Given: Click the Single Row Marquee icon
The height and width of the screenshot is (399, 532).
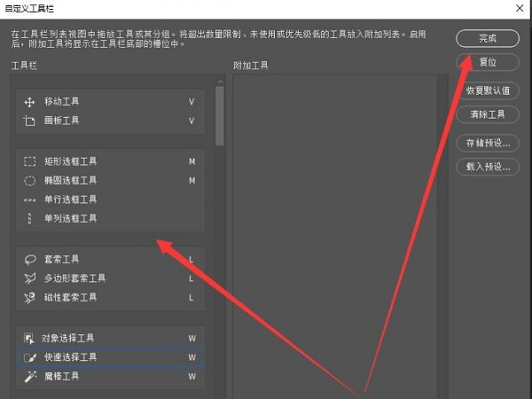Looking at the screenshot, I should coord(29,199).
